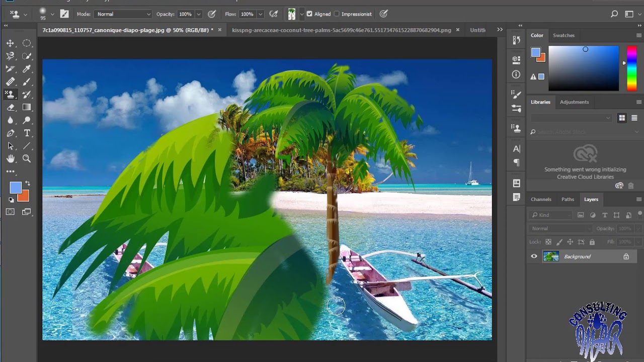
Task: Select the Healing Brush tool
Action: 10,82
